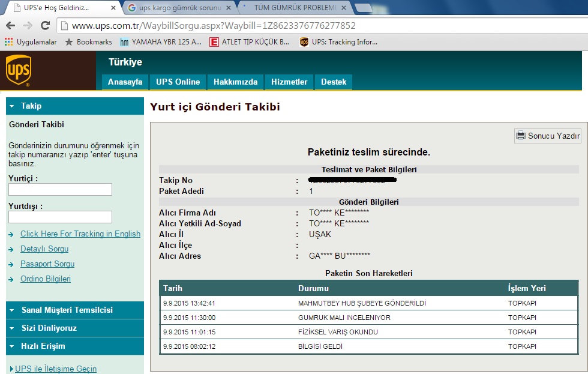Click the browser address bar URL
Screen dimensions: 588x374
click(214, 26)
